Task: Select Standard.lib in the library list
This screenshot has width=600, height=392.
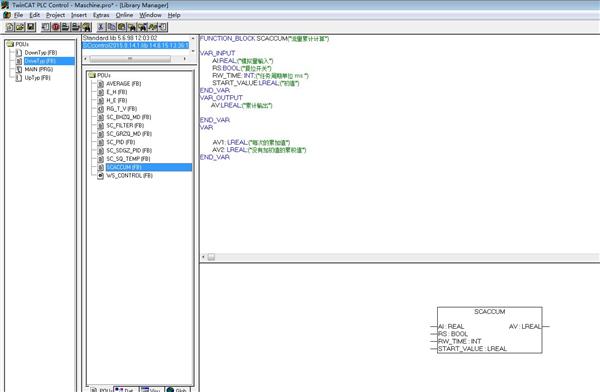Action: tap(120, 38)
